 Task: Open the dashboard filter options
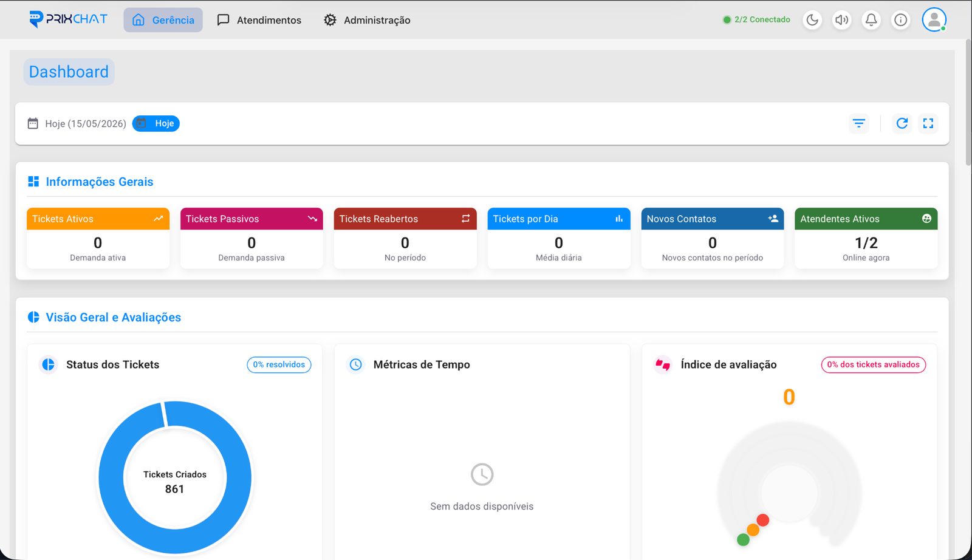[x=858, y=123]
